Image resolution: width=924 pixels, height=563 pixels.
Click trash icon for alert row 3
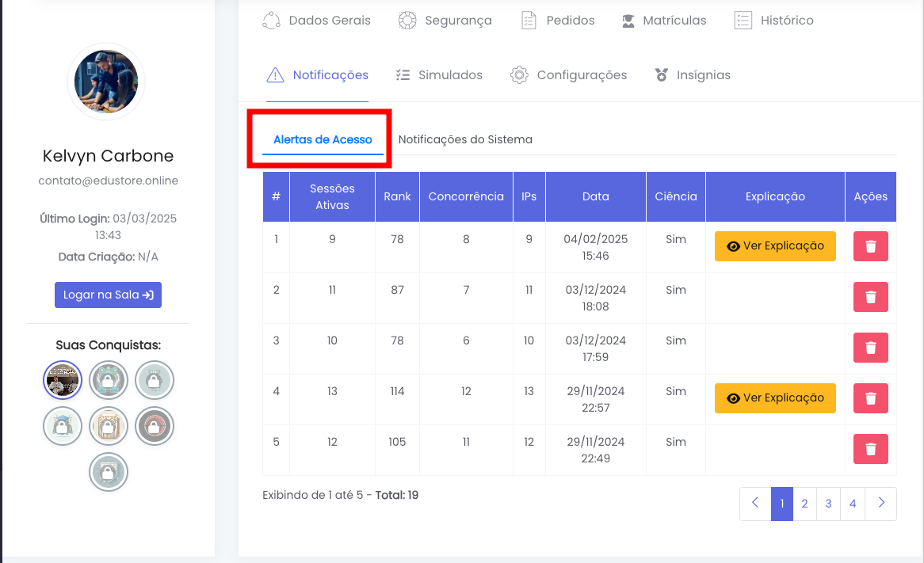(x=870, y=348)
